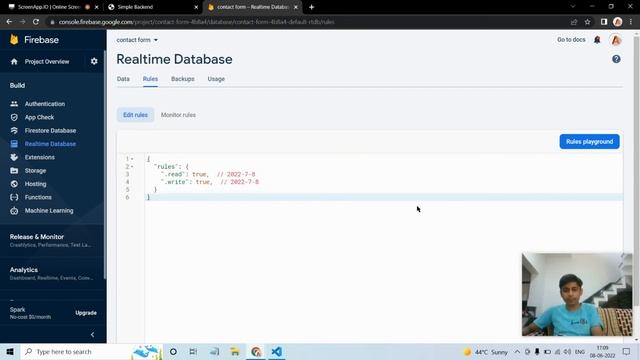640x360 pixels.
Task: Open the Go to docs link
Action: [x=571, y=40]
